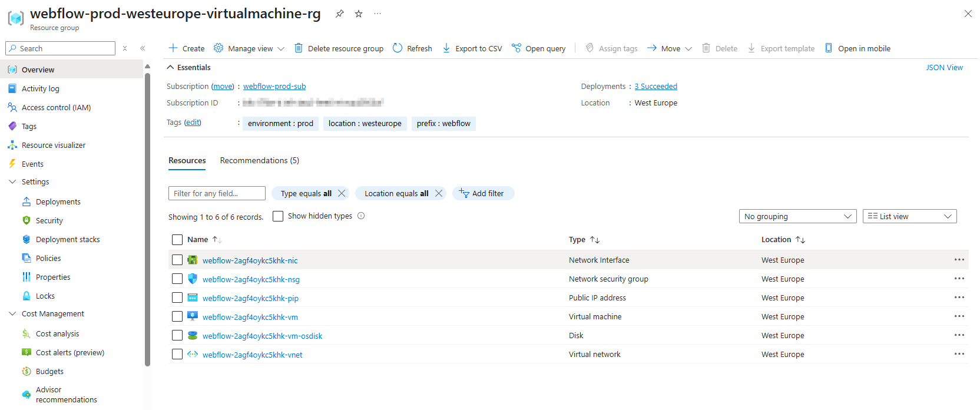Add resource group to favorites star
The height and width of the screenshot is (410, 980).
click(359, 14)
